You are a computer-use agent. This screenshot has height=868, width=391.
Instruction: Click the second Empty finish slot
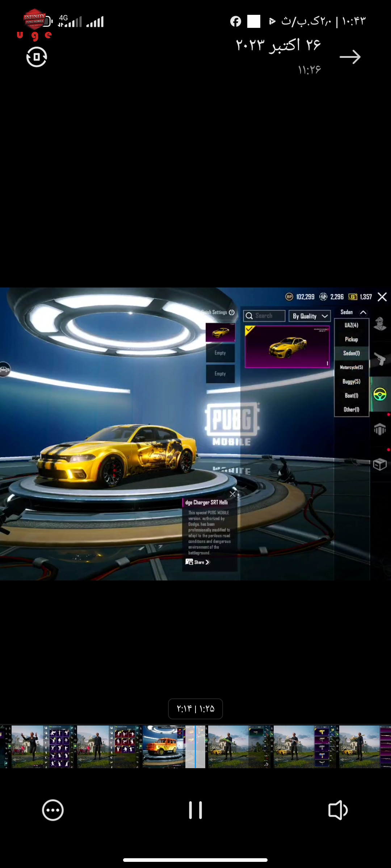[x=220, y=374]
